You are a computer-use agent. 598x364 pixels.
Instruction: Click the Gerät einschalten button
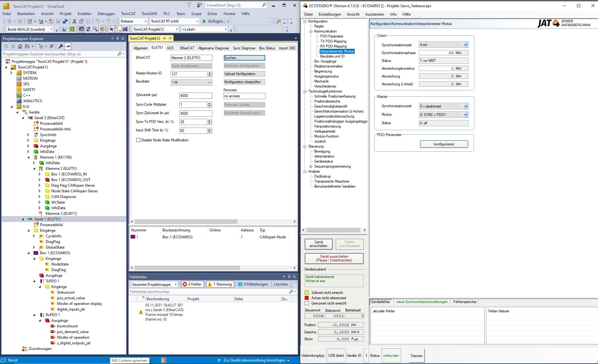pos(318,244)
